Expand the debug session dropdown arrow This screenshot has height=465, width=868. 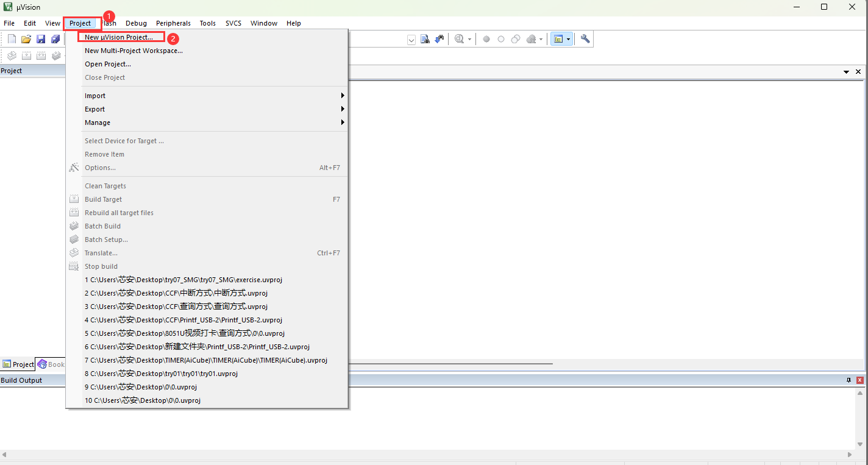click(x=469, y=40)
